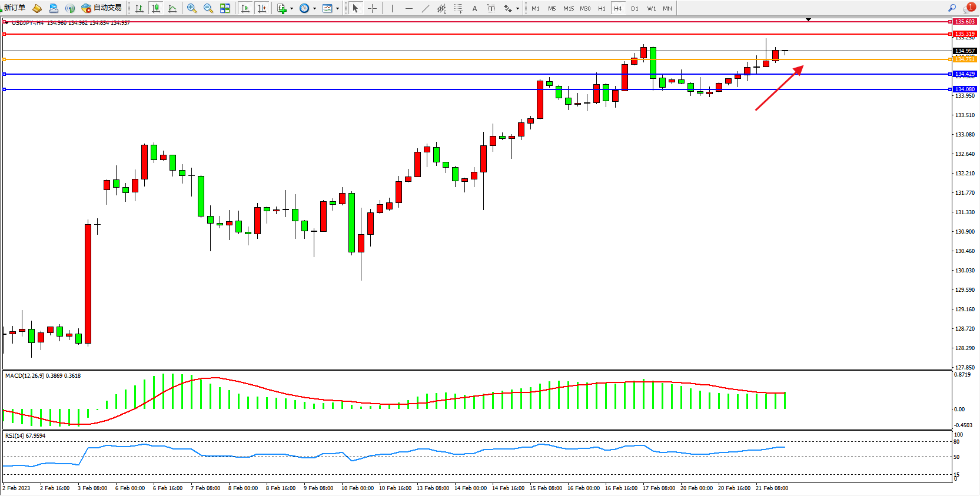Click the zoom in magnifier icon

191,8
